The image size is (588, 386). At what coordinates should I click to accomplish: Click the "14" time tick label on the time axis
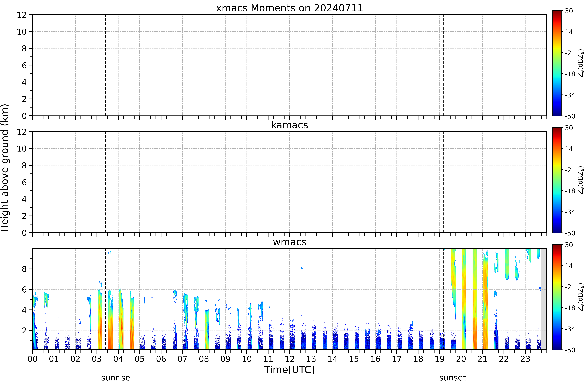coord(333,359)
